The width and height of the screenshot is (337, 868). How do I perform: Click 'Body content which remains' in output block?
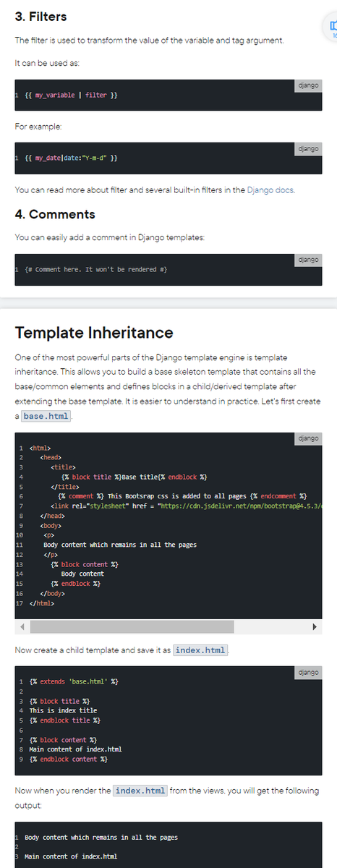pyautogui.click(x=101, y=838)
